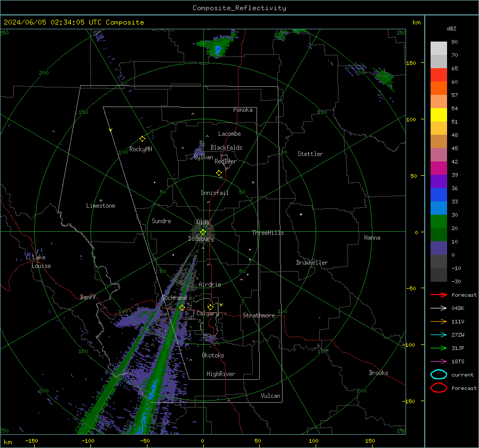Click the asterisk marker above Limestone
Viewport: 479px width, 448px height.
tap(101, 201)
